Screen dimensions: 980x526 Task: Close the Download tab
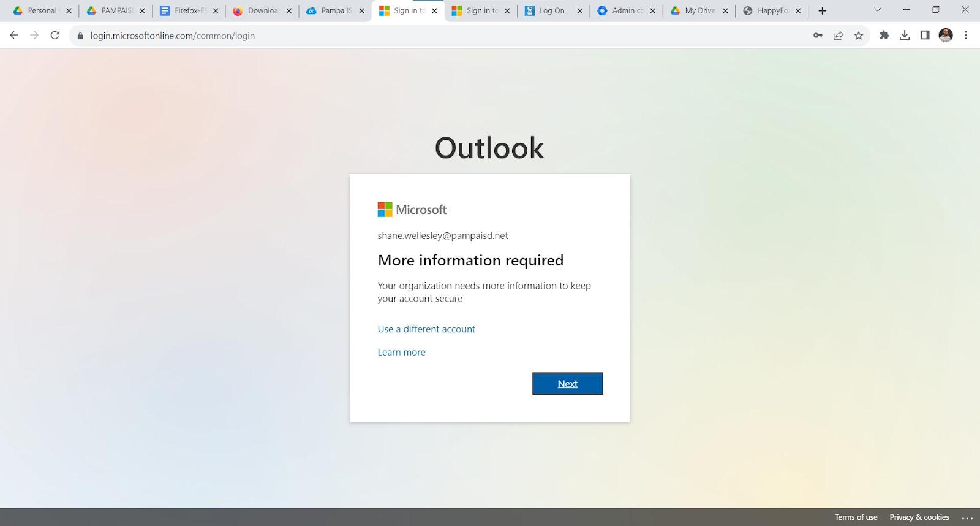[x=289, y=10]
